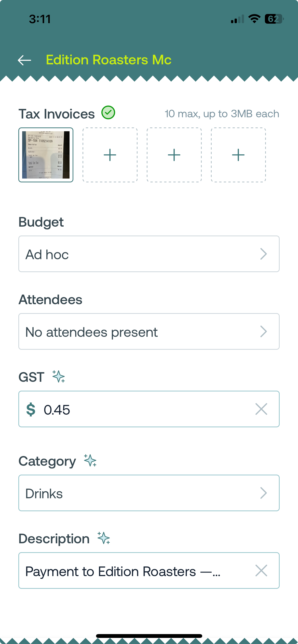Tap the Wi-Fi status icon
The width and height of the screenshot is (298, 644).
[254, 19]
